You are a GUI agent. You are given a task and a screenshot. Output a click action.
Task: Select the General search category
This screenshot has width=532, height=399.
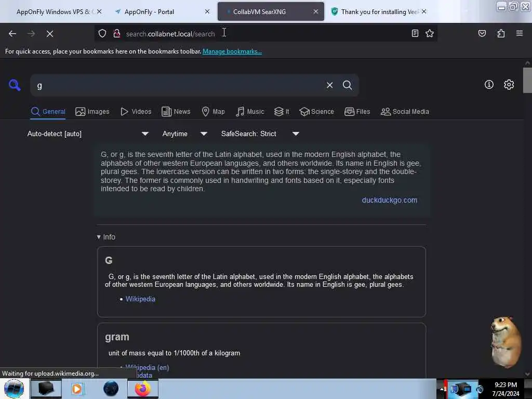pos(48,112)
